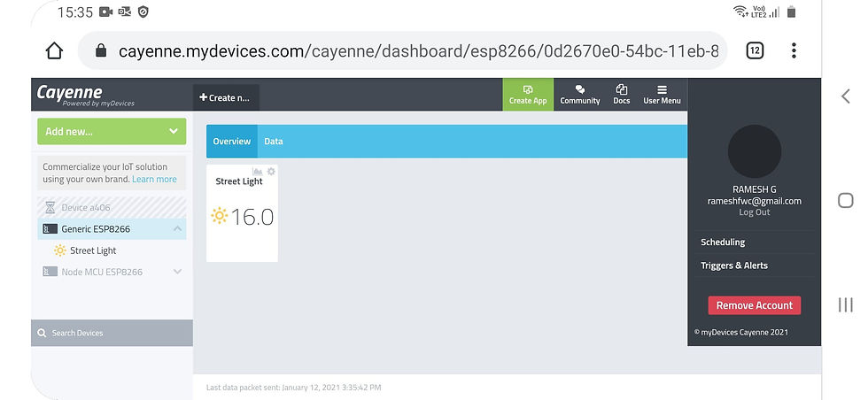Click the Street Light widget title
868x400 pixels.
pyautogui.click(x=239, y=181)
